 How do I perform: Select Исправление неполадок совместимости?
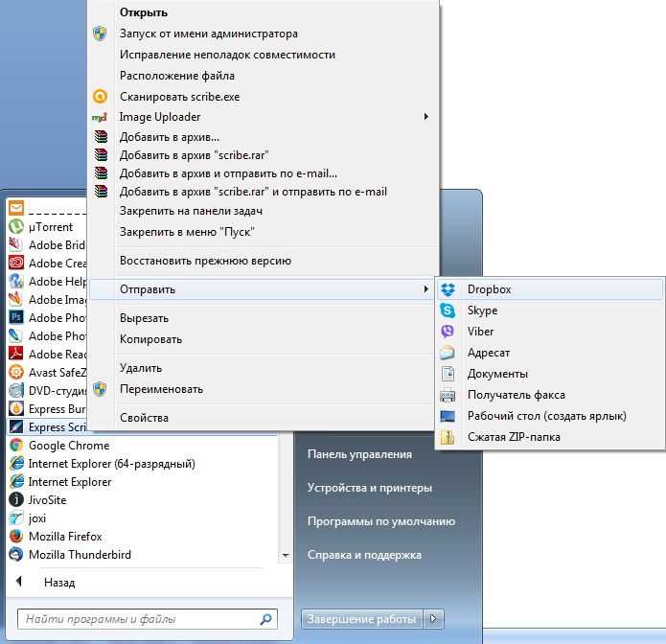(x=227, y=55)
